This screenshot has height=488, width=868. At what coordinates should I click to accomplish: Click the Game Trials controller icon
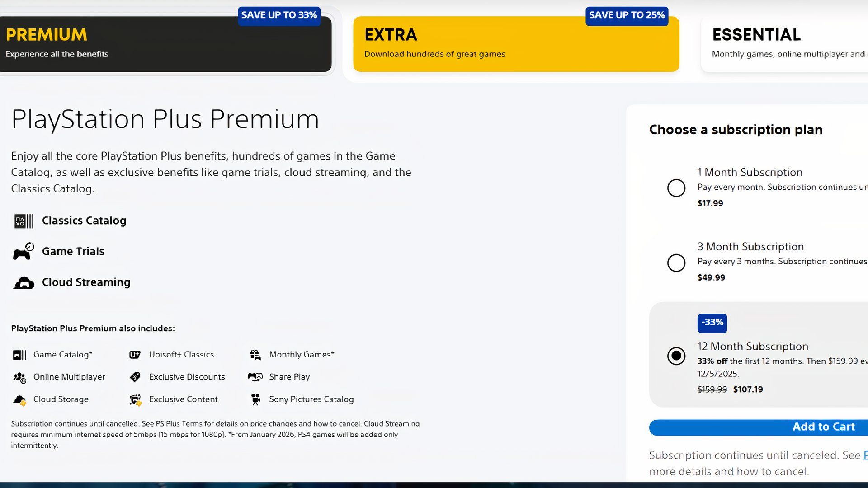(24, 251)
